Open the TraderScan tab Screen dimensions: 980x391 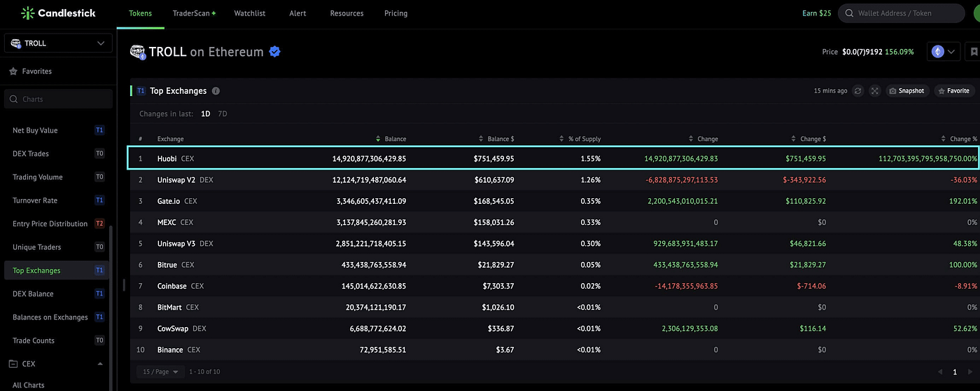click(194, 13)
